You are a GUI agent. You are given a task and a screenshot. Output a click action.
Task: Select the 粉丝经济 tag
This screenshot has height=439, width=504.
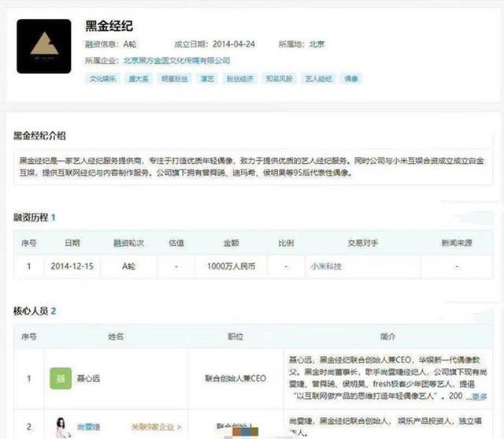240,79
